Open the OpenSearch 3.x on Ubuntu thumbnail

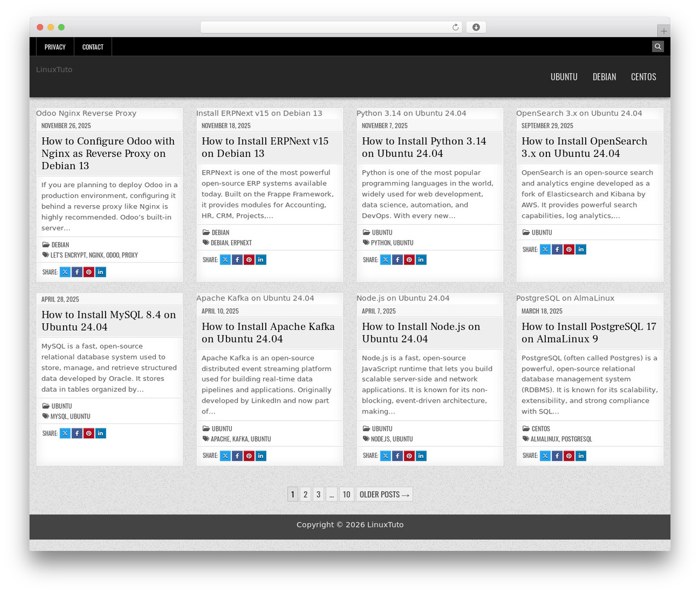(x=579, y=113)
